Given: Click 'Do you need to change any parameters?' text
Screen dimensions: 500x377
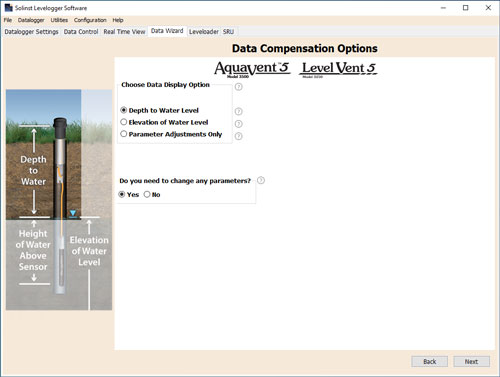Looking at the screenshot, I should pos(185,181).
